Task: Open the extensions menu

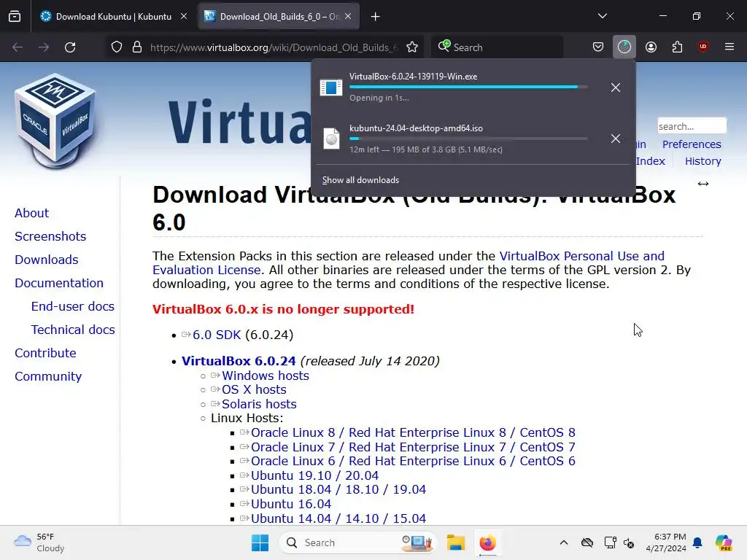Action: (x=677, y=47)
